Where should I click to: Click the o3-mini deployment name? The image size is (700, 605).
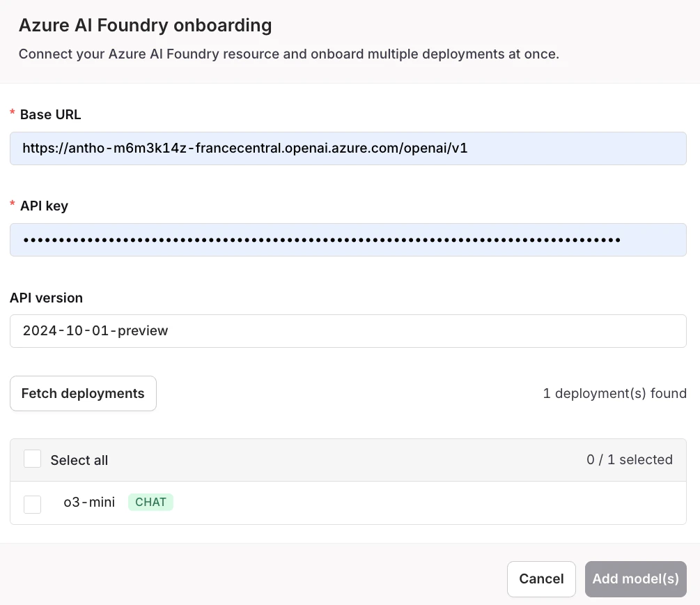[89, 503]
